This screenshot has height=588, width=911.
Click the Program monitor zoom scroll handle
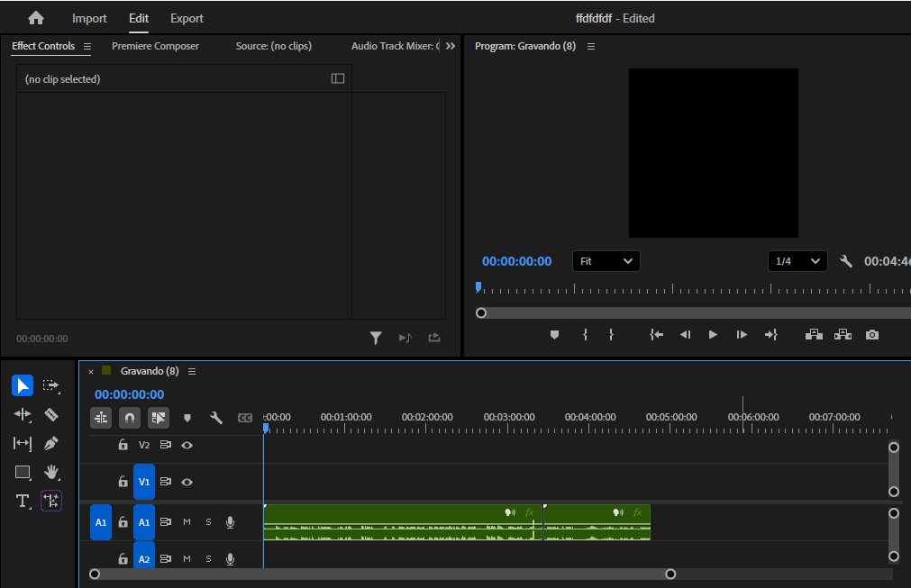(x=481, y=312)
